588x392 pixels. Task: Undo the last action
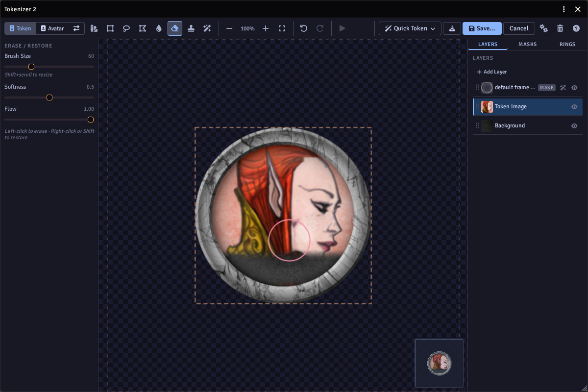[304, 28]
